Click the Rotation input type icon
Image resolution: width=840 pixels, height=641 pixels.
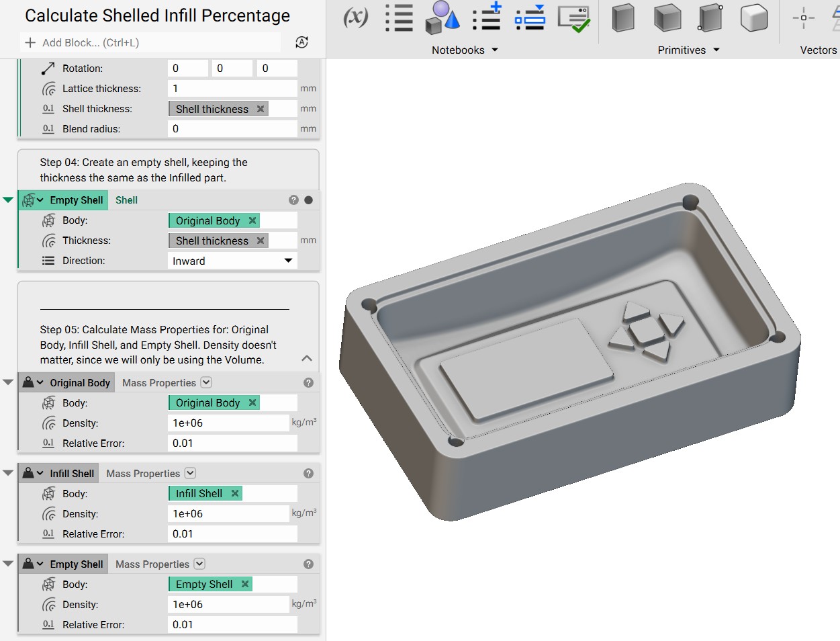coord(48,69)
